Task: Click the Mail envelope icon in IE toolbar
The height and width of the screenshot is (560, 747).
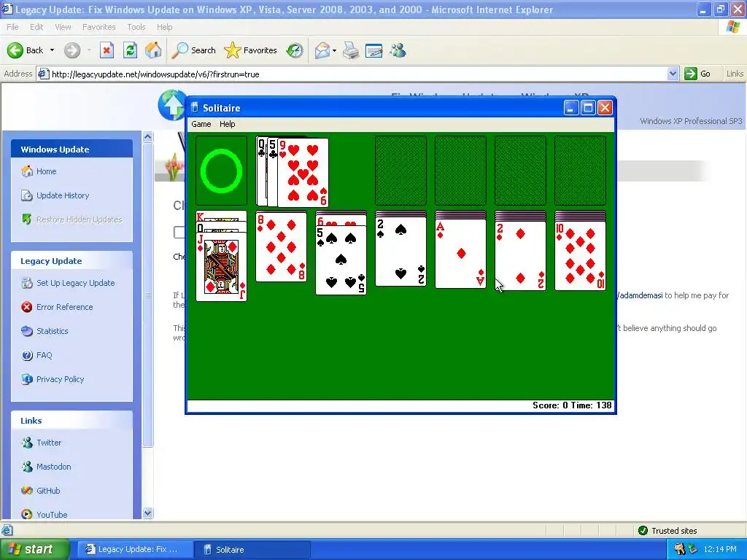Action: [x=322, y=50]
